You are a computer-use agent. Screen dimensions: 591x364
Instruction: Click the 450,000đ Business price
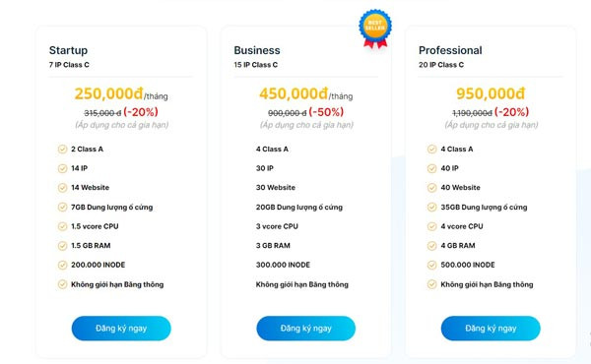point(294,93)
